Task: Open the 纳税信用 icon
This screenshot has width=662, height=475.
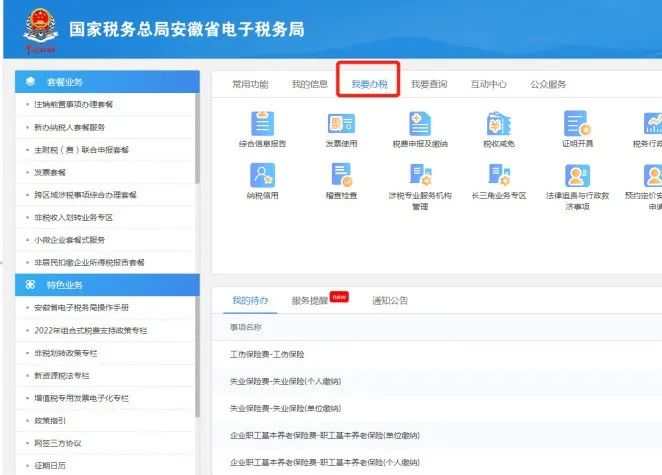Action: pyautogui.click(x=262, y=175)
